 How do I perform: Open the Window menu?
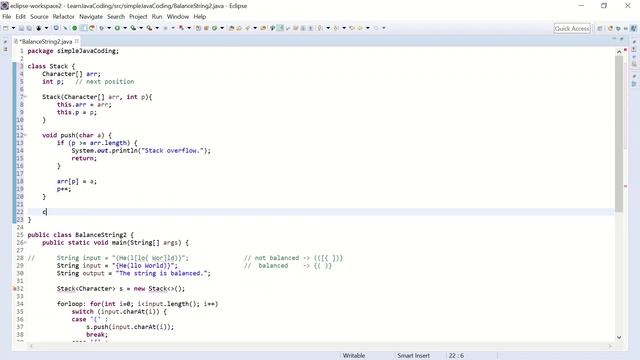coord(178,17)
